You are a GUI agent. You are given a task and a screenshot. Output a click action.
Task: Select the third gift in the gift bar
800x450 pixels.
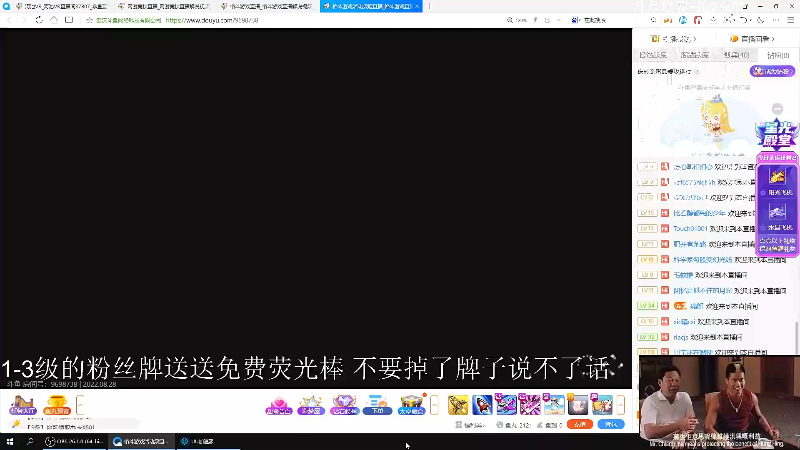(506, 405)
